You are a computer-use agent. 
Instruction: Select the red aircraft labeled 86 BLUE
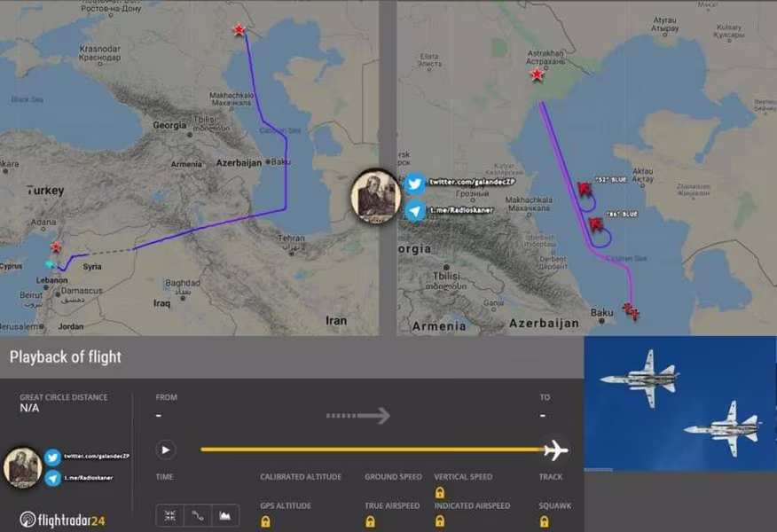[x=596, y=224]
